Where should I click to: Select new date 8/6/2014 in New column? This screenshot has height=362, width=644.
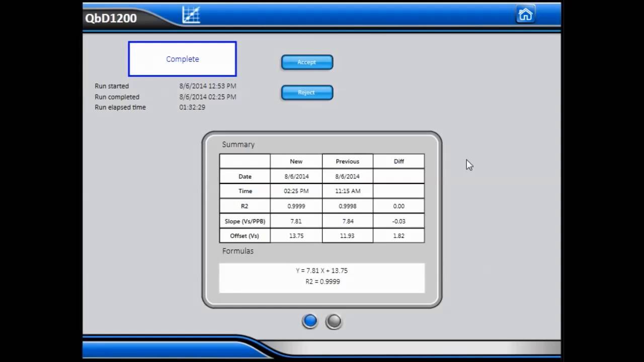296,176
